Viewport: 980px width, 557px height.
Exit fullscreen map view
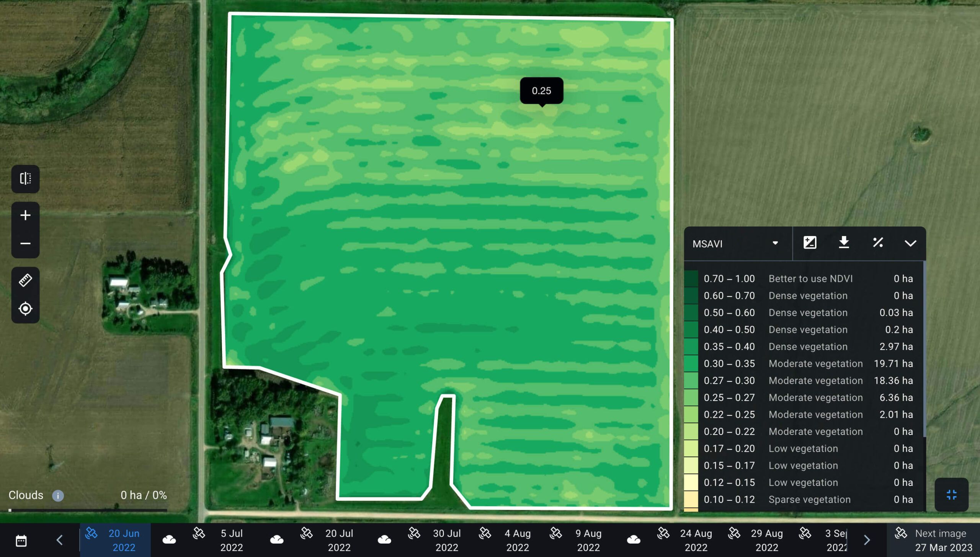(951, 495)
